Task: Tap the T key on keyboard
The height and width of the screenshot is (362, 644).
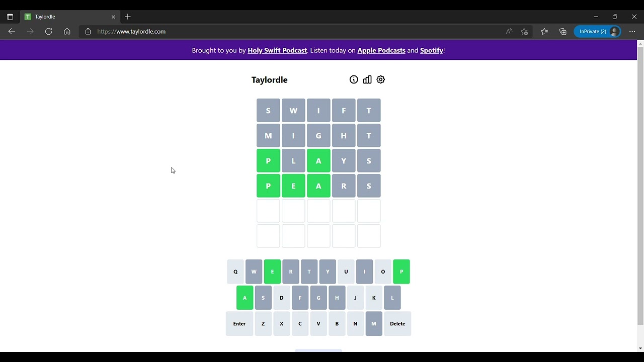Action: click(x=309, y=271)
